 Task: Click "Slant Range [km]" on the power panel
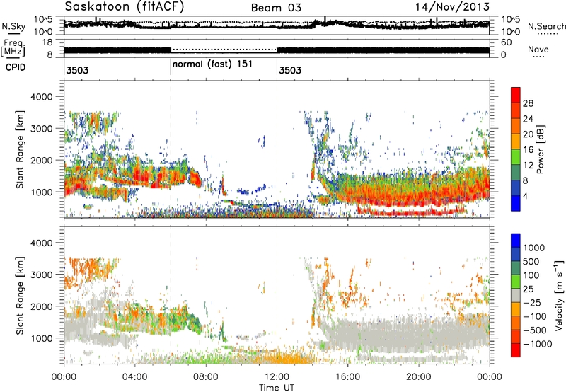point(20,149)
